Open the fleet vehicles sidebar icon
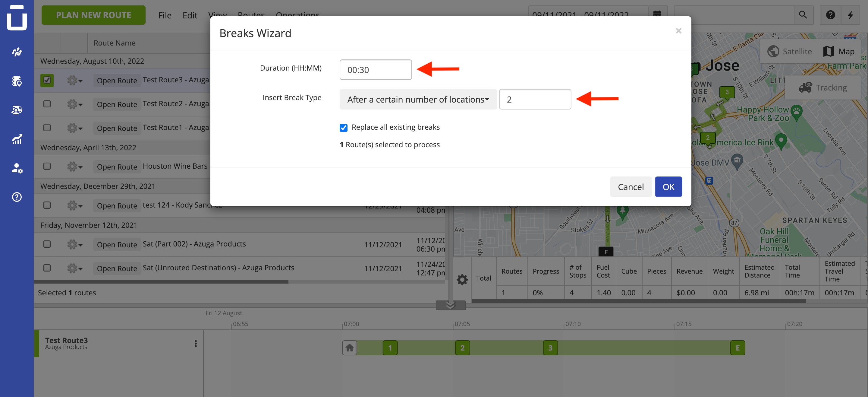Screen dimensions: 868x397 click(17, 110)
